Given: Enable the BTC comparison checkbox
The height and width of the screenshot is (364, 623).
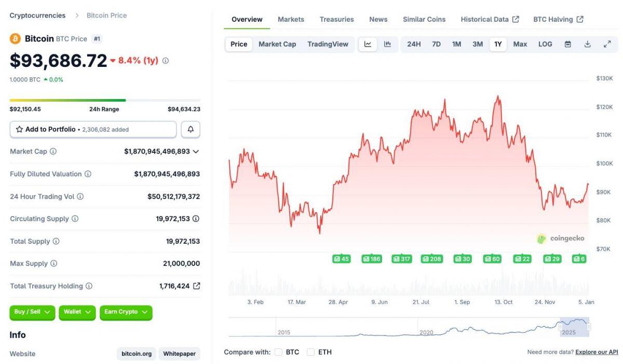Looking at the screenshot, I should pyautogui.click(x=278, y=352).
